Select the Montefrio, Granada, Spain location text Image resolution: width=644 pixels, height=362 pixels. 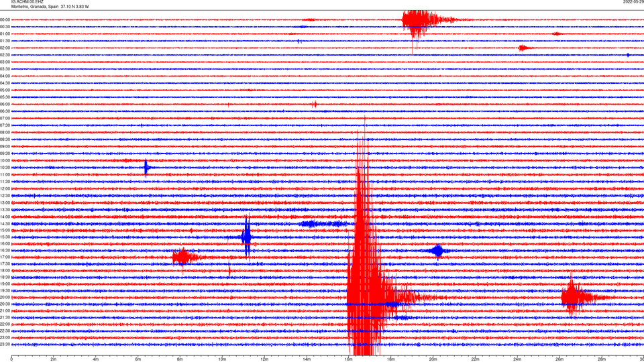tap(35, 7)
